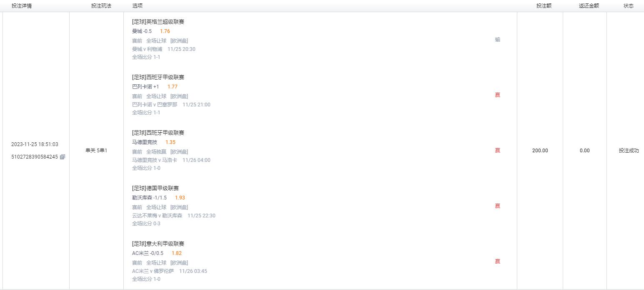Screen dimensions: 644x290
Task: Click the 赢 result for AC米兰 bet
Action: click(497, 261)
